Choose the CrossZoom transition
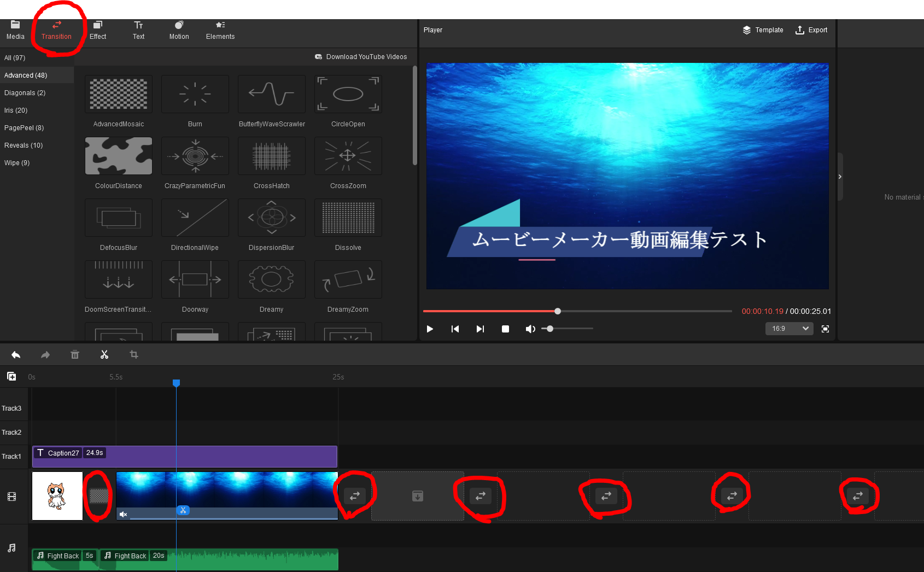Viewport: 924px width, 572px height. click(348, 156)
